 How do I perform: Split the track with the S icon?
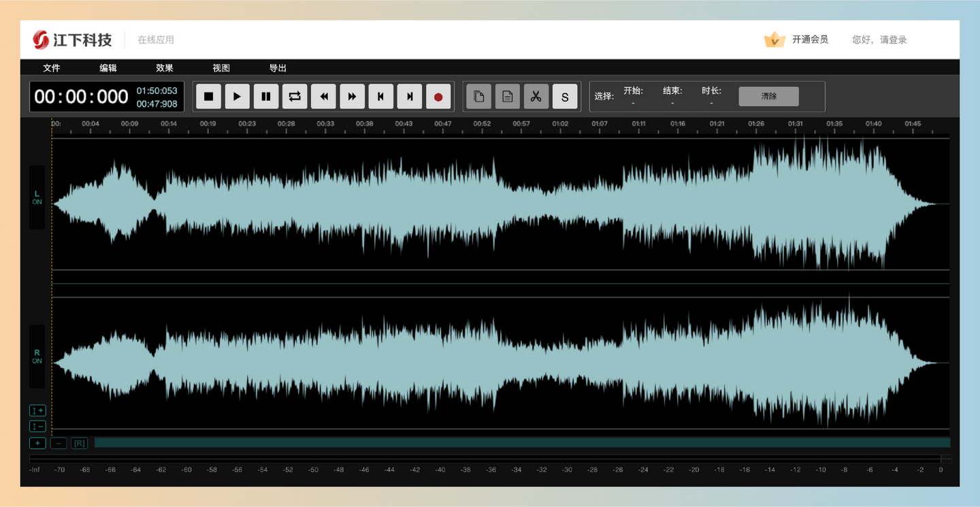point(565,96)
